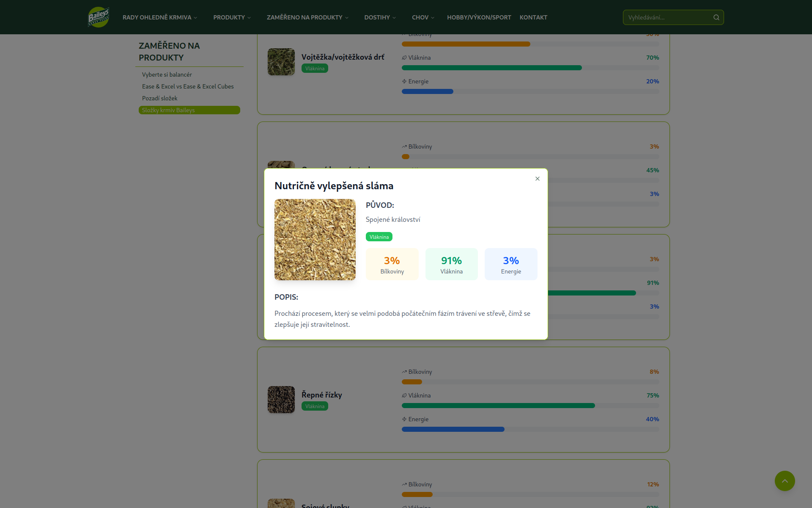Click the Energie lightning icon for Řepné řízky
The height and width of the screenshot is (508, 812).
[x=404, y=419]
